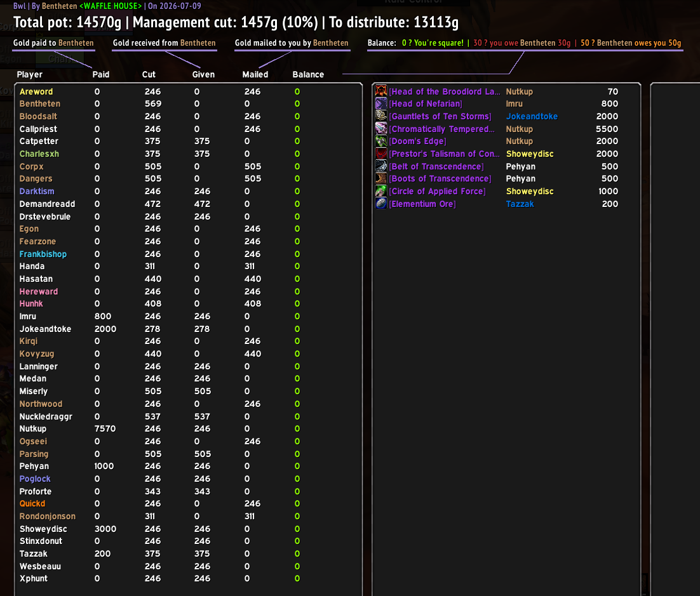Click the Prestor's Talisman of Connivery icon

(x=380, y=154)
